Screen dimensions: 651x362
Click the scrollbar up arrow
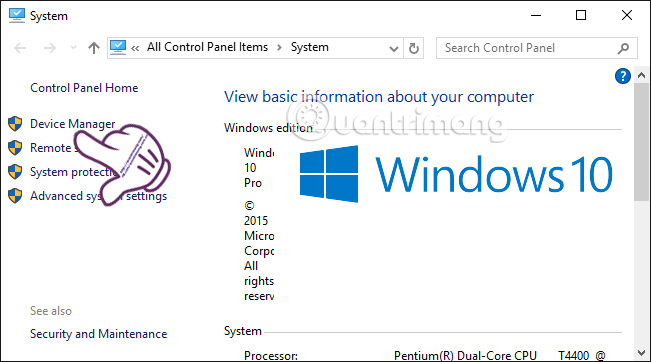tap(641, 76)
